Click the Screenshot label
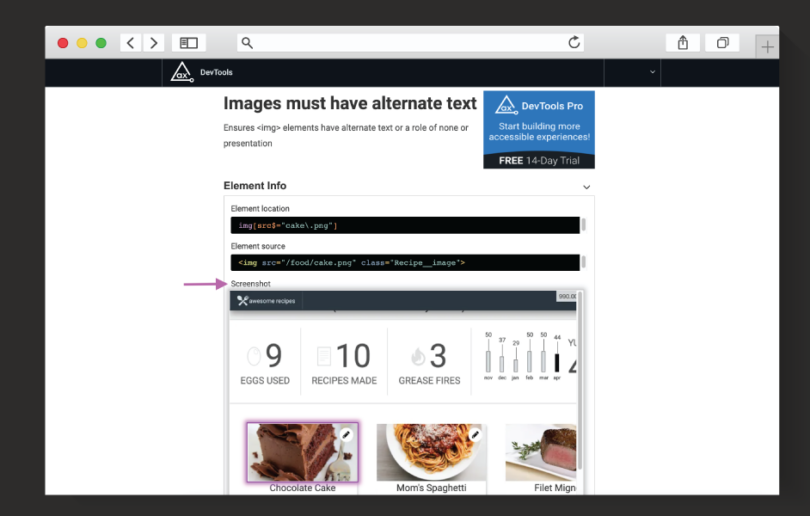This screenshot has width=810, height=516. coord(251,284)
